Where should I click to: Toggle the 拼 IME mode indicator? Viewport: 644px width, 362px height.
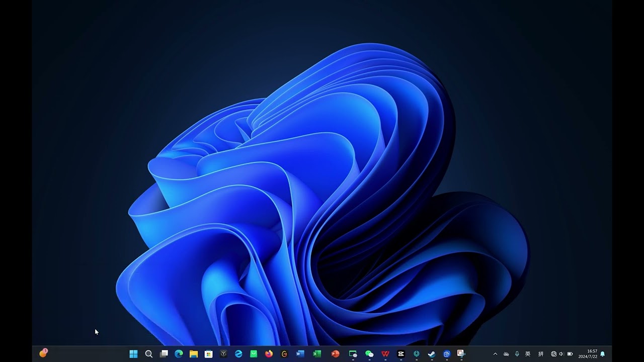[x=541, y=354]
